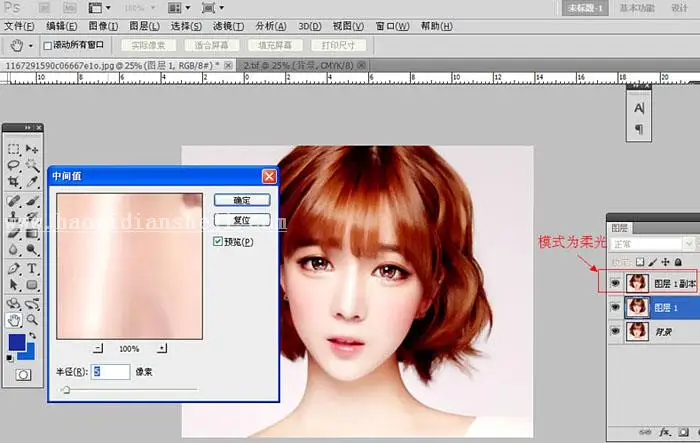Click the 填充屏幕 button
The width and height of the screenshot is (700, 443).
[275, 45]
